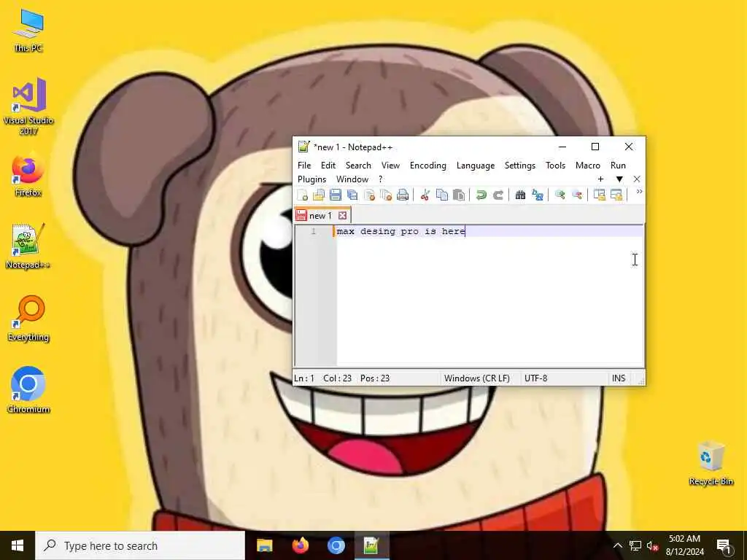Select the This PC desktop icon

[x=28, y=31]
